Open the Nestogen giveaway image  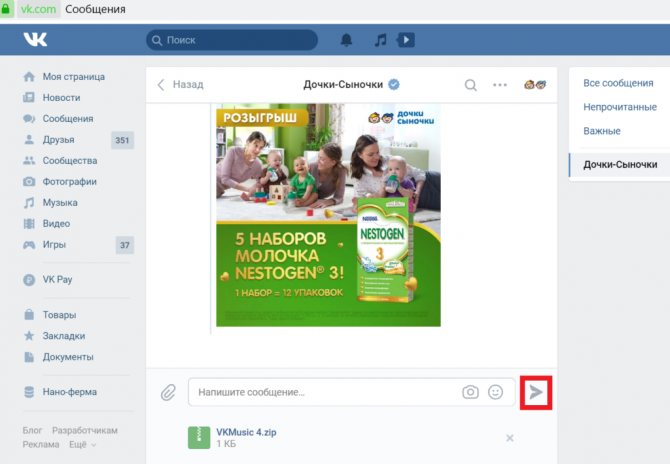point(328,215)
